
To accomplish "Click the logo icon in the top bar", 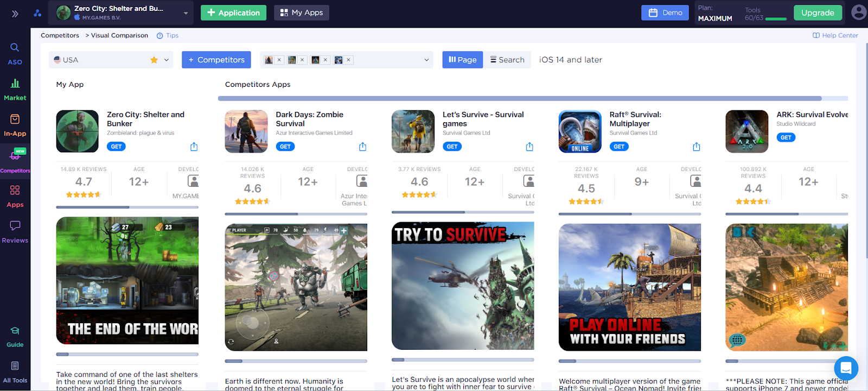I will point(37,13).
